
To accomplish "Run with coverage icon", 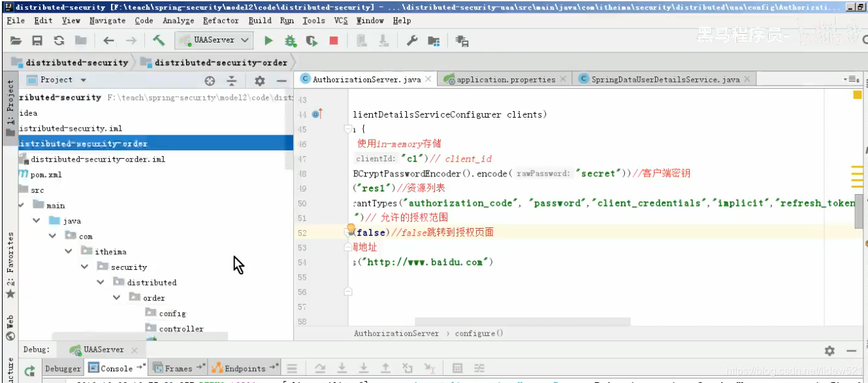I will point(312,41).
